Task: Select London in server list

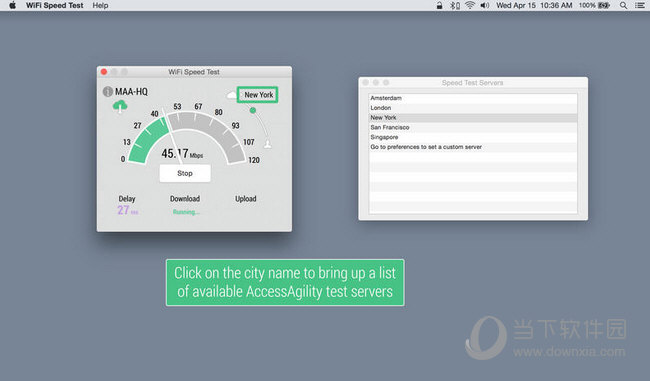Action: click(473, 108)
